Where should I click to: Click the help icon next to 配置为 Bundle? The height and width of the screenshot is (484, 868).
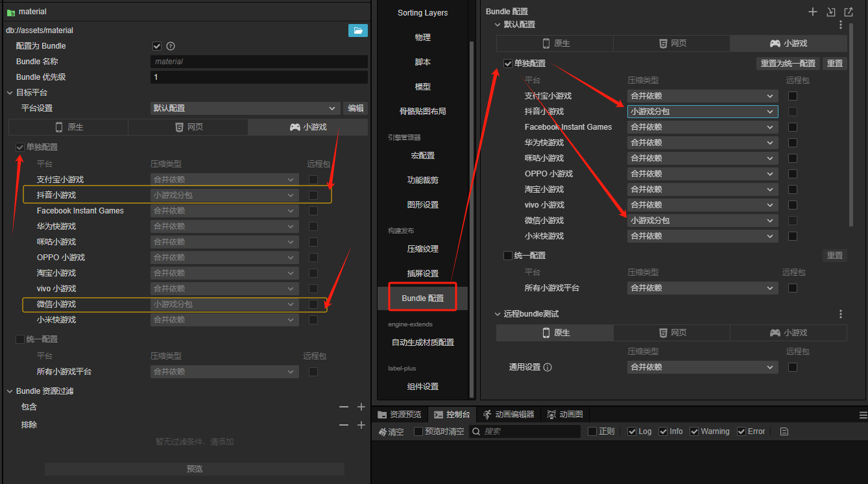tap(171, 46)
